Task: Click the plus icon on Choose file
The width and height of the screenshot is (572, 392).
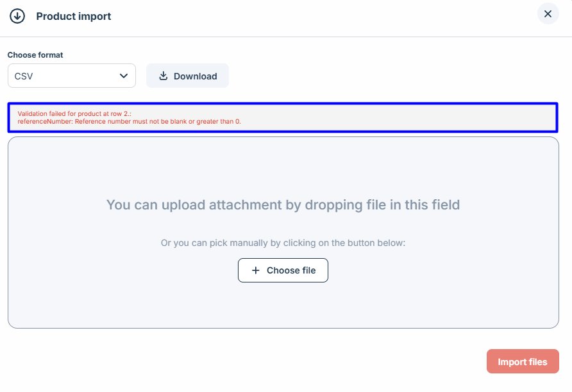Action: point(255,270)
